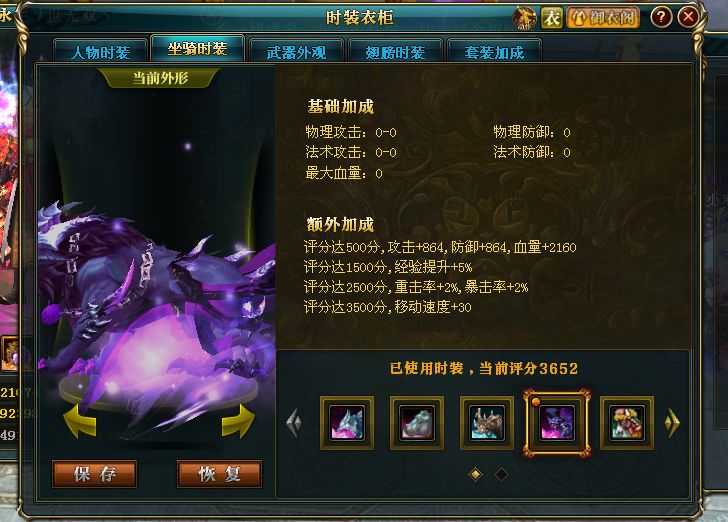Select the armored golden mount thumbnail
The image size is (728, 522).
(x=487, y=423)
